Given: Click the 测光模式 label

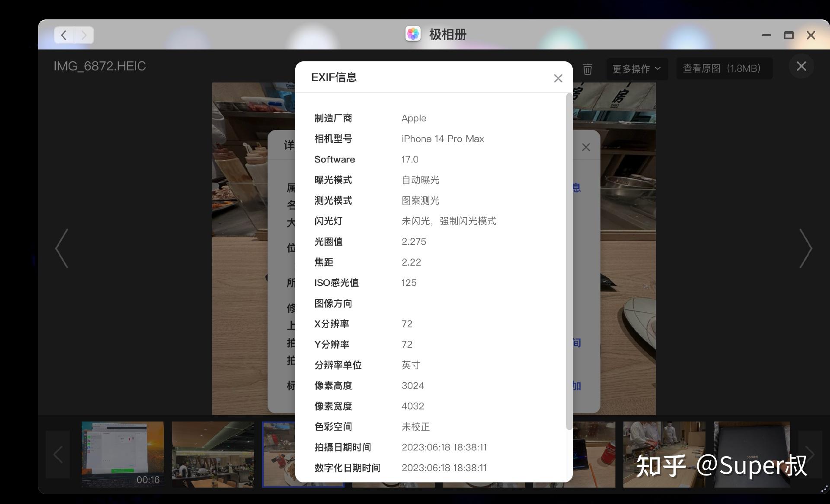Looking at the screenshot, I should [333, 200].
